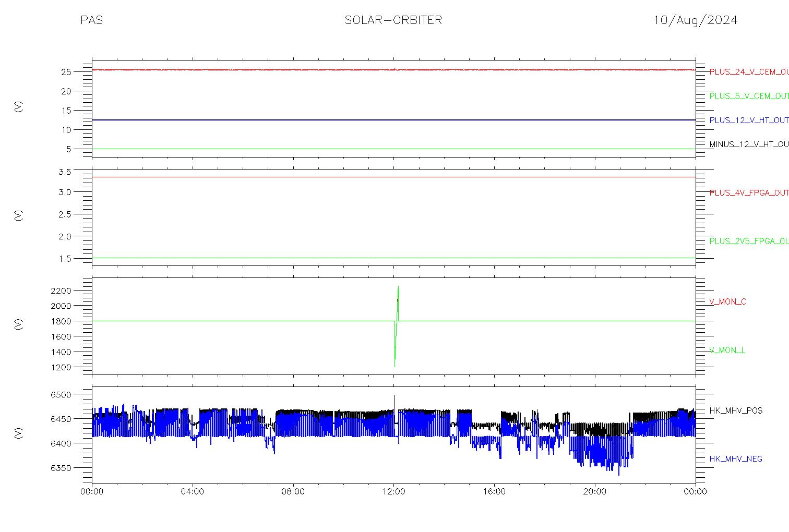Select the HK_MHV_NEG legend label
The width and height of the screenshot is (789, 532).
coord(736,459)
